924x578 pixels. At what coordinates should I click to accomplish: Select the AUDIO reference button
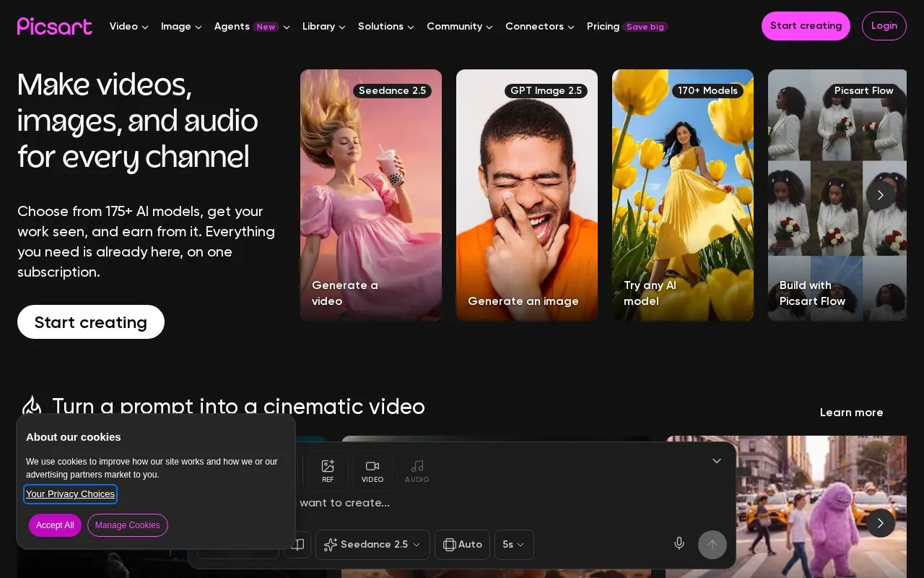point(417,471)
